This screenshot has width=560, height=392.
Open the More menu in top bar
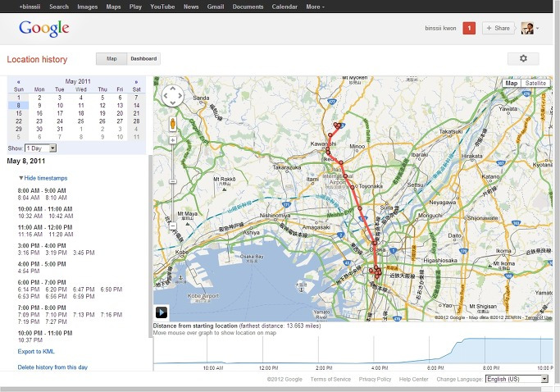tap(315, 7)
